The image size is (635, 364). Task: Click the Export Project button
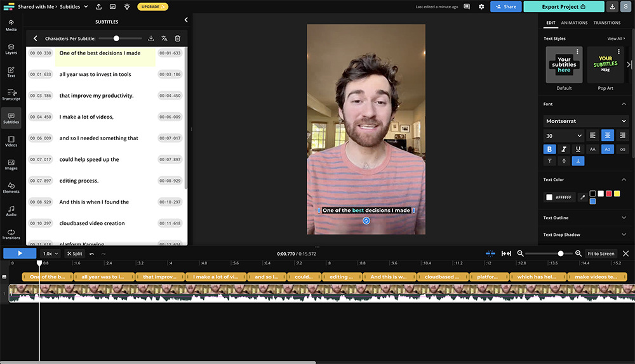click(x=564, y=6)
